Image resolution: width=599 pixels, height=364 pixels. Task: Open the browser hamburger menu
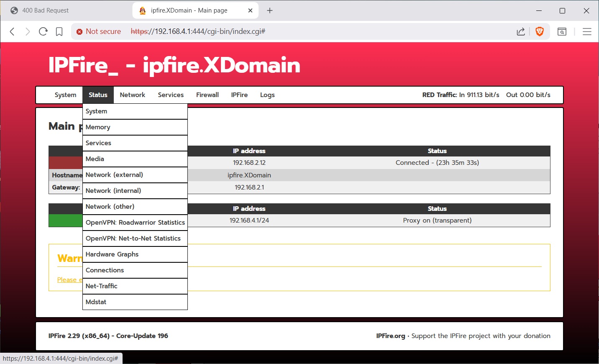click(x=587, y=31)
